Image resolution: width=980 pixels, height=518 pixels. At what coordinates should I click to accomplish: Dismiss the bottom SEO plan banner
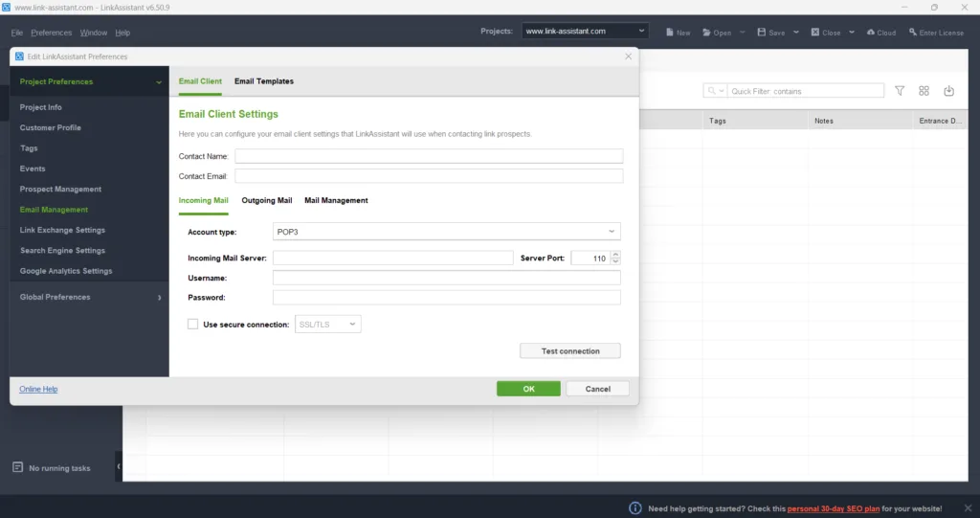point(968,508)
